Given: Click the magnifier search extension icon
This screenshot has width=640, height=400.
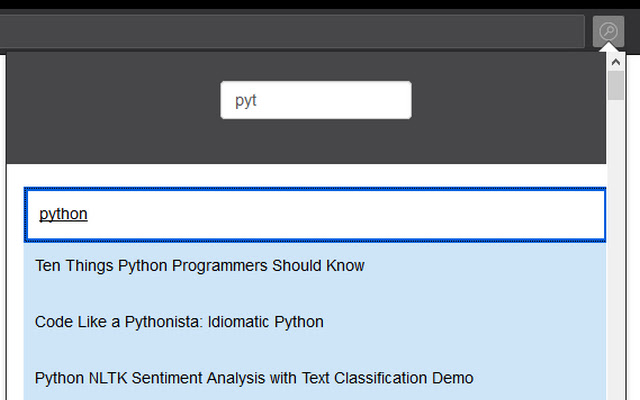Looking at the screenshot, I should pos(608,31).
